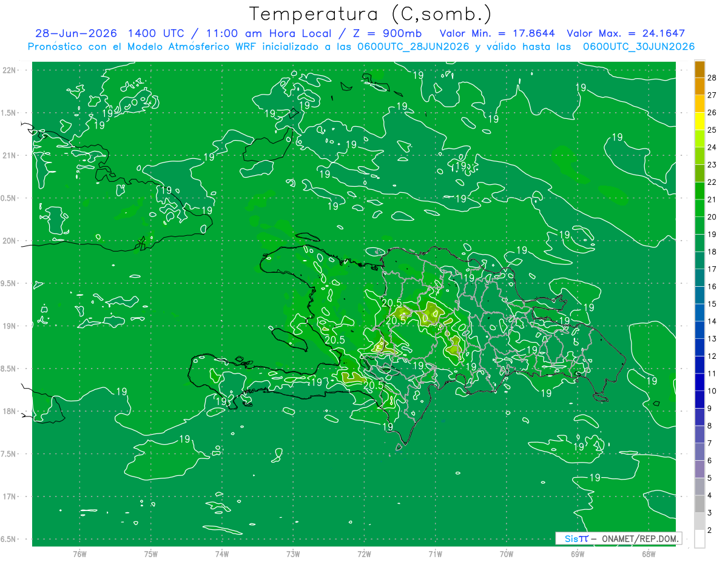Pick the dark orange swatch above 28

click(699, 69)
